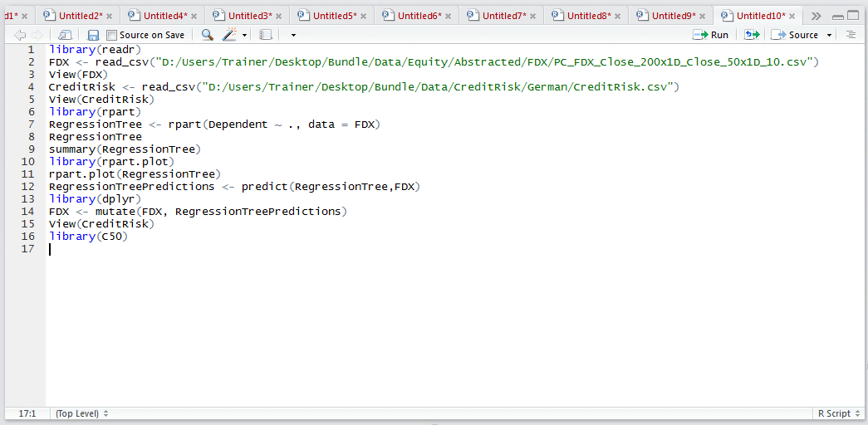
Task: Click the Save current document icon
Action: tap(94, 35)
